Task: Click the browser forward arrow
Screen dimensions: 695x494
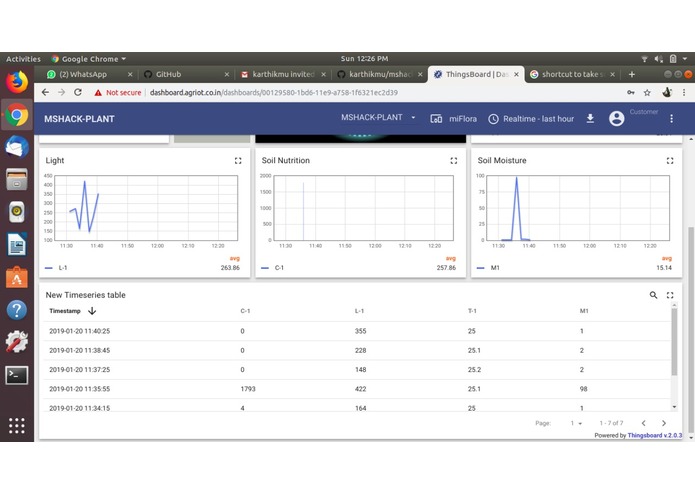Action: coord(62,92)
